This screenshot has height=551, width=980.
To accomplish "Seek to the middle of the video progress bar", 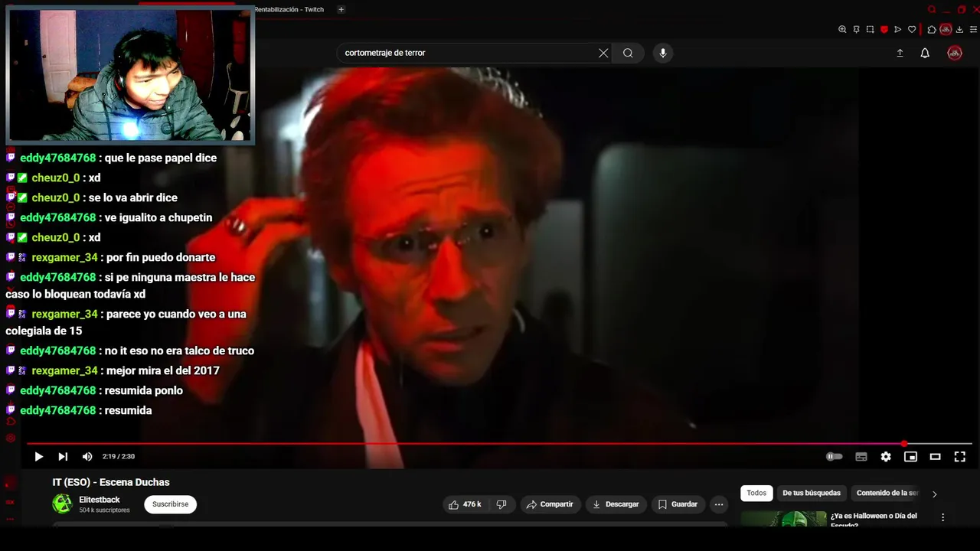I will [499, 444].
